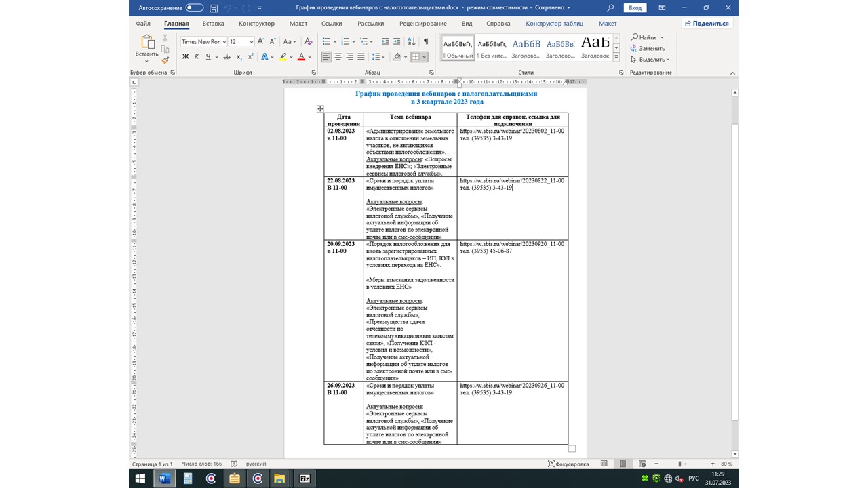
Task: Increase font size with the larger A icon
Action: [x=262, y=41]
